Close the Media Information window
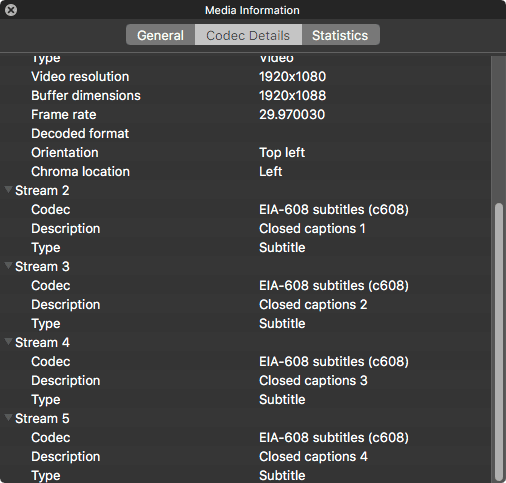 [x=11, y=10]
